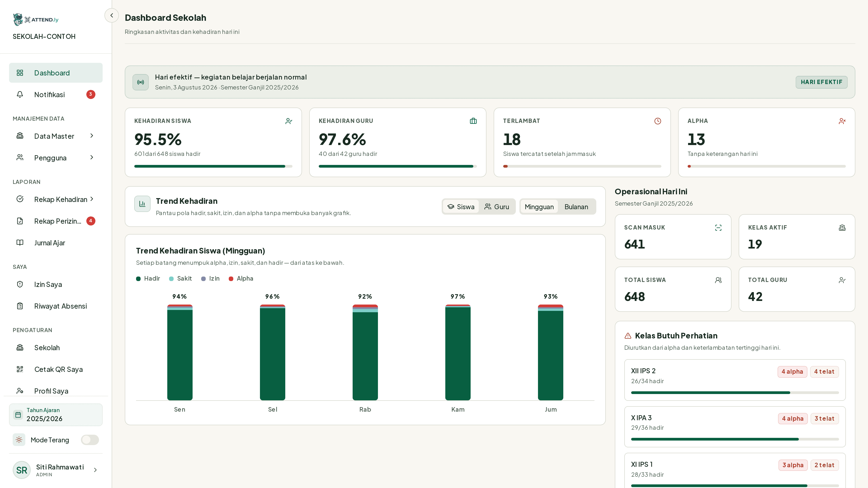Viewport: 868px width, 488px height.
Task: Select the Mingguan period option
Action: (x=539, y=207)
